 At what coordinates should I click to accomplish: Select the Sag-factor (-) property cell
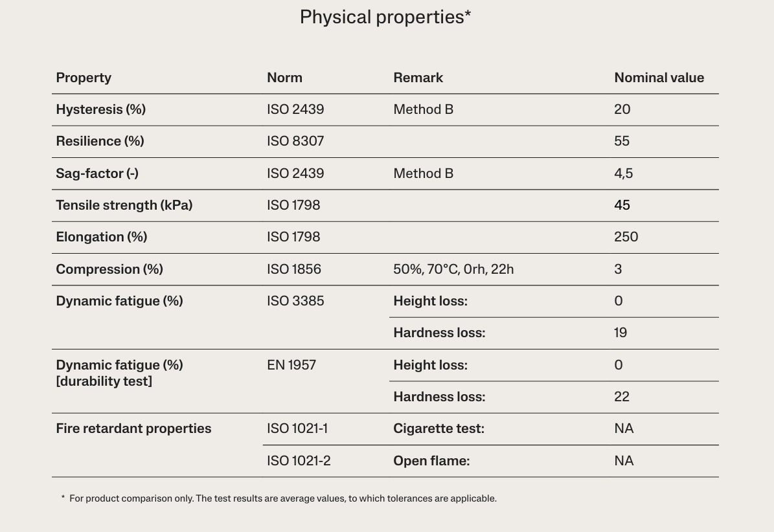click(x=97, y=173)
